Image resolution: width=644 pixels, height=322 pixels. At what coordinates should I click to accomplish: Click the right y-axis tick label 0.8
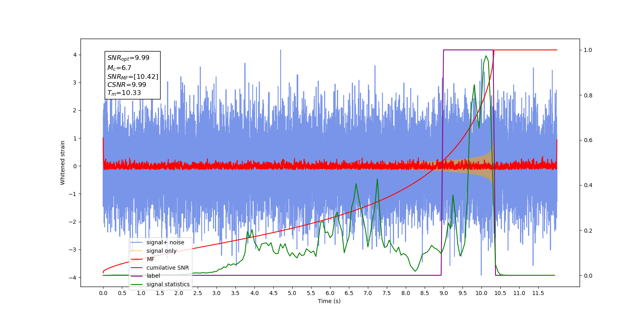588,95
